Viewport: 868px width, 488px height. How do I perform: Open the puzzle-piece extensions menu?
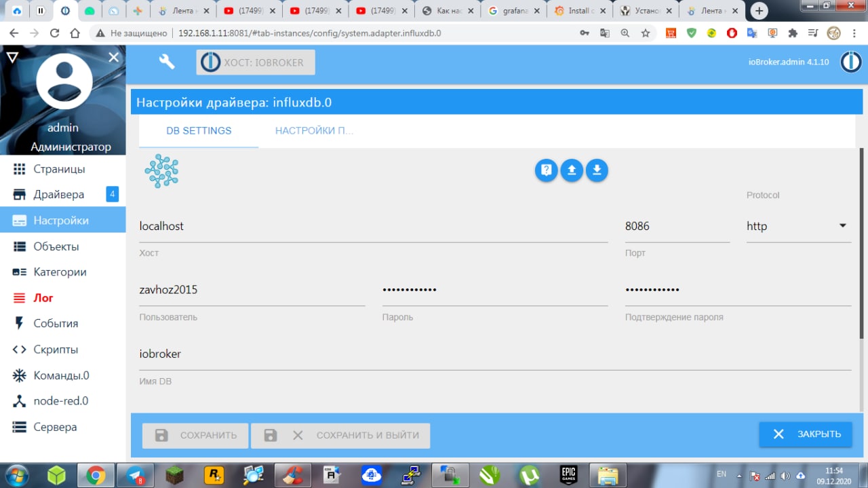(793, 33)
